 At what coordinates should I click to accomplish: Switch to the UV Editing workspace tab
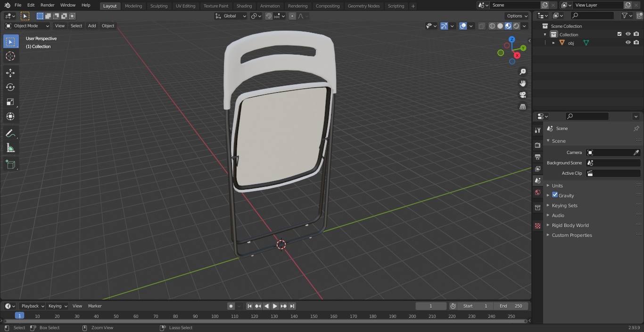(185, 6)
